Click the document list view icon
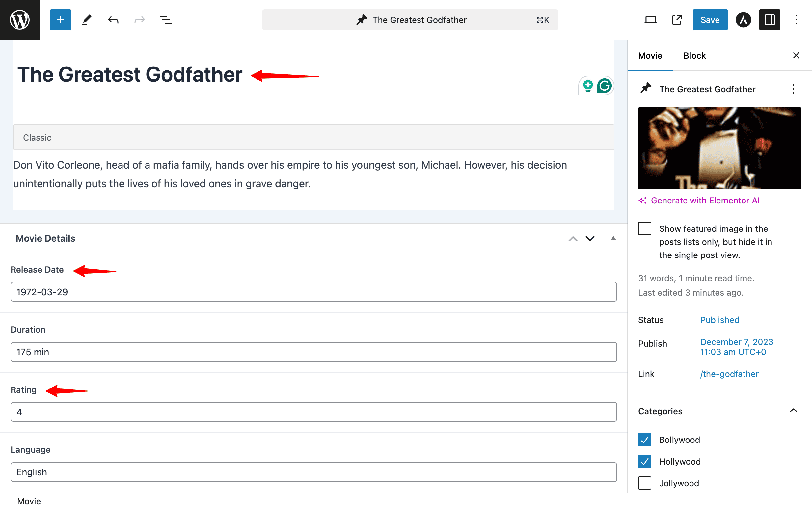 166,20
